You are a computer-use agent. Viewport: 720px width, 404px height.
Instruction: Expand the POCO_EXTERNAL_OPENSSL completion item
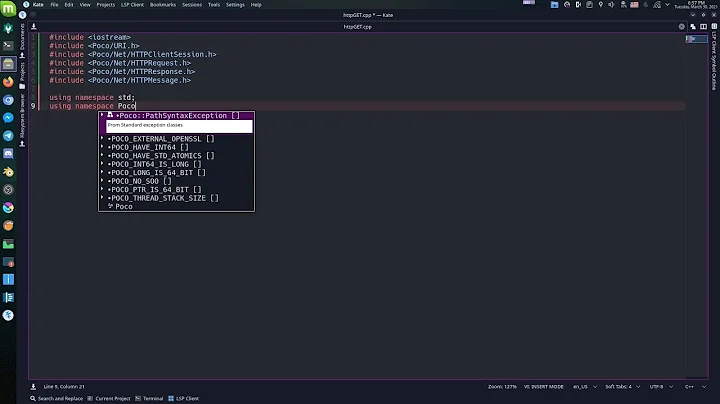102,138
